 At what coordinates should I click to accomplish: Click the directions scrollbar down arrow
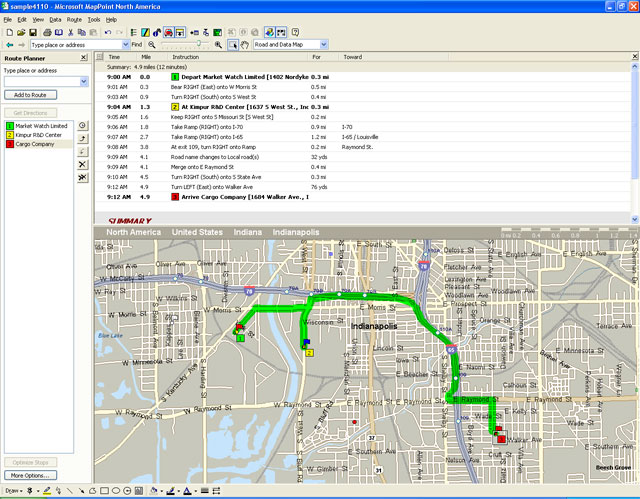[635, 220]
